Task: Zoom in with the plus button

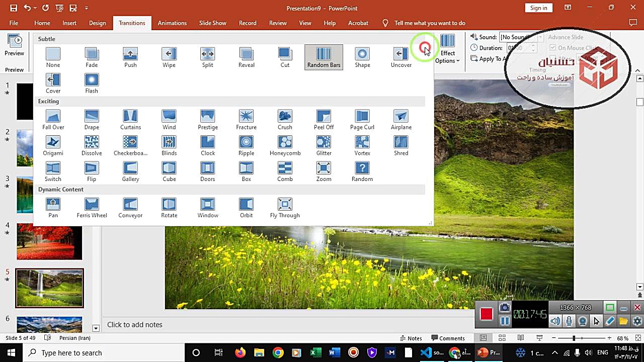Action: pyautogui.click(x=609, y=338)
